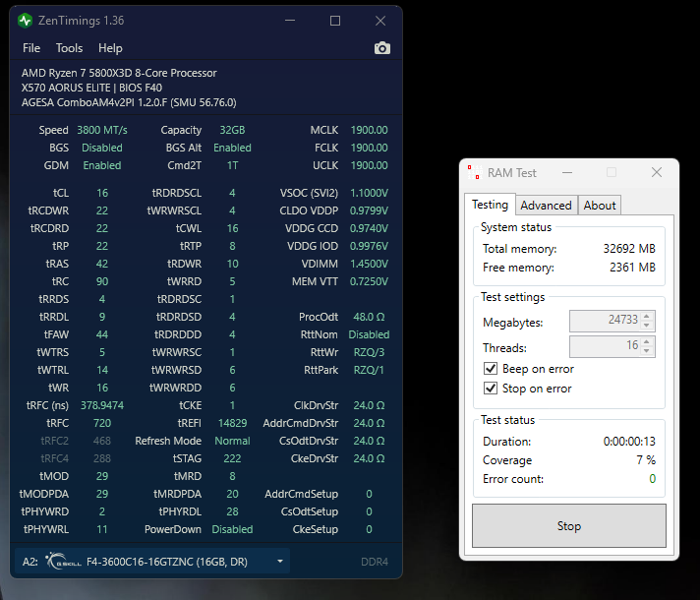The height and width of the screenshot is (600, 700).
Task: Click the tRC value 90
Action: 102,281
